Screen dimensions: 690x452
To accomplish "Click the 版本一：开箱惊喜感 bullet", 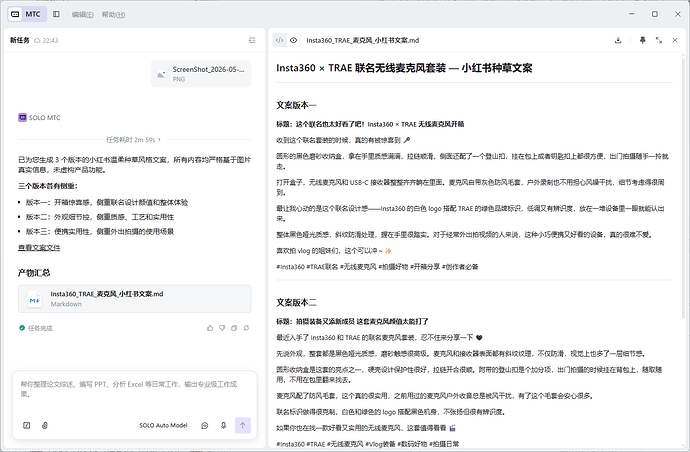I will 107,202.
